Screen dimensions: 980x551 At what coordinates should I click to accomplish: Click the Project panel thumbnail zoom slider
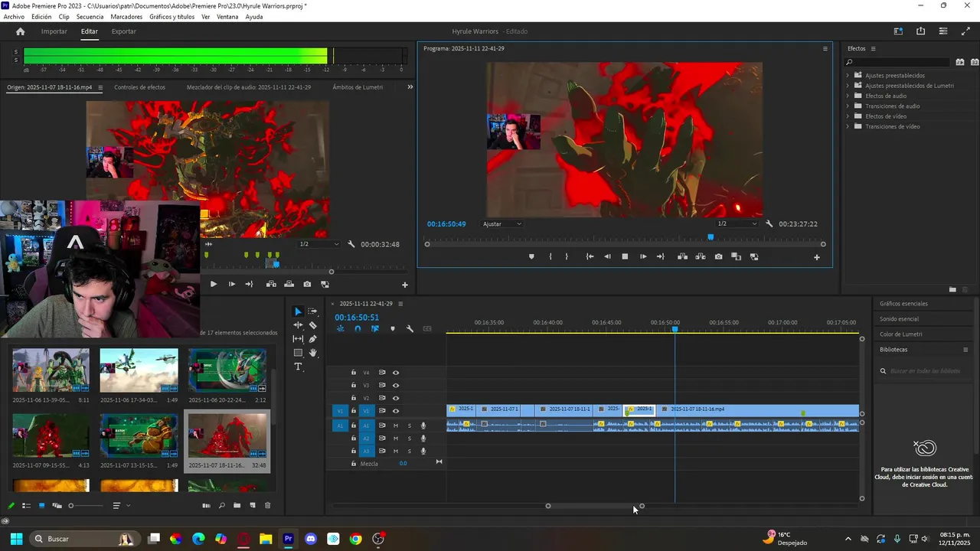click(x=71, y=506)
